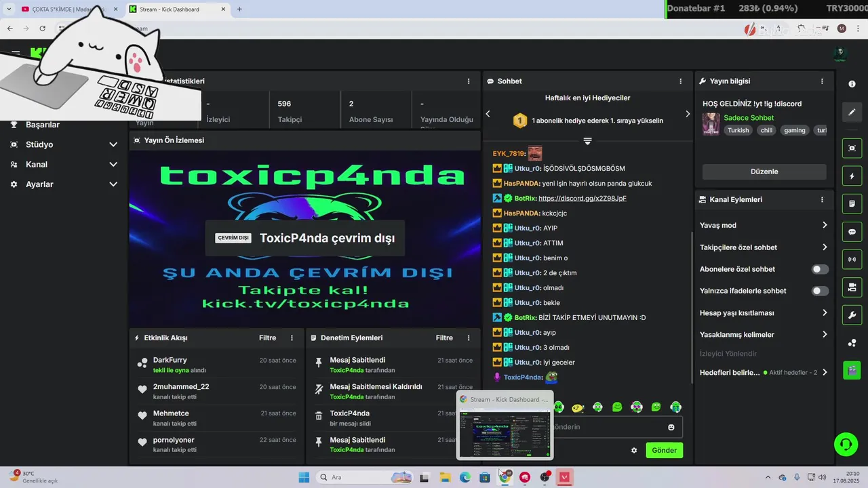Open Etkinlik Akışı three-dot menu
868x488 pixels.
click(292, 338)
